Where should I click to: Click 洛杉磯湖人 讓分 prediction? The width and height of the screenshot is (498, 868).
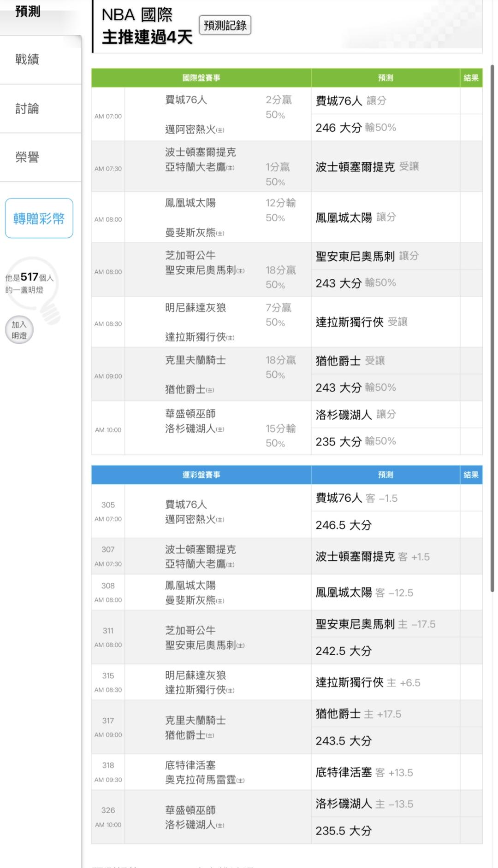356,415
